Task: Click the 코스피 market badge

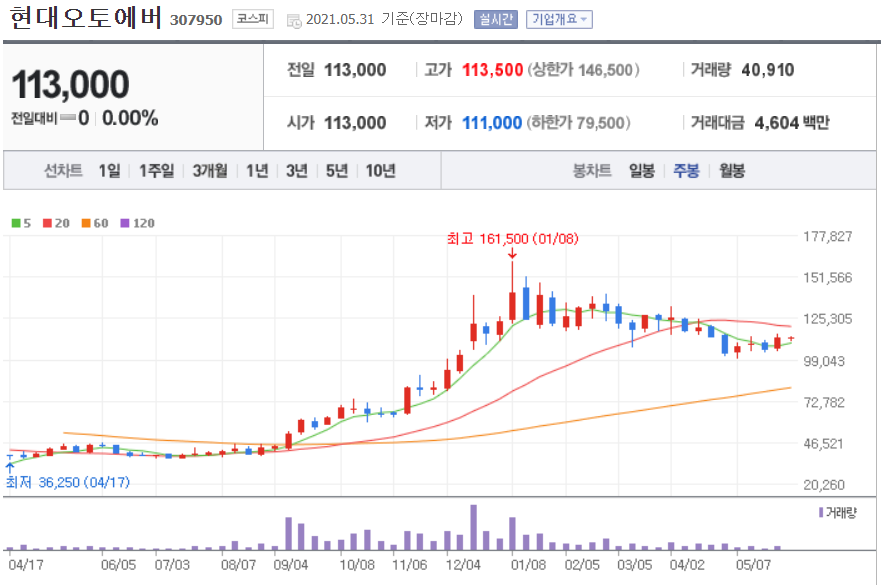Action: [x=253, y=20]
